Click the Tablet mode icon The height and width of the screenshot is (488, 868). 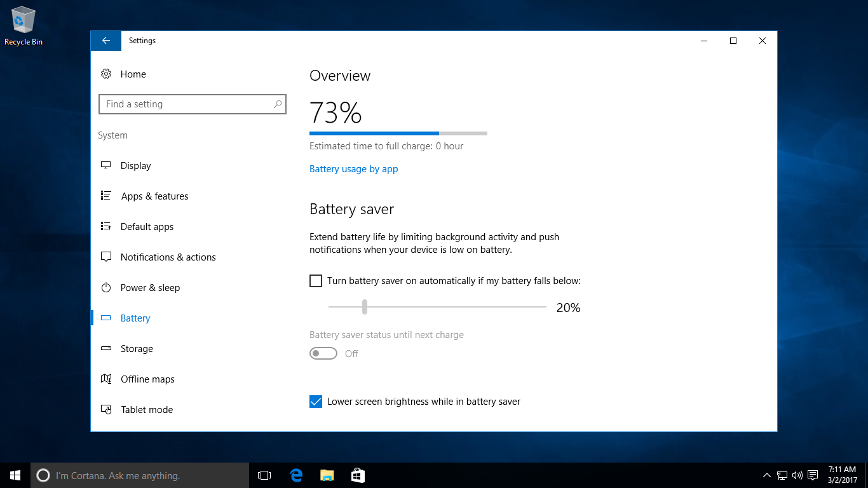[106, 410]
